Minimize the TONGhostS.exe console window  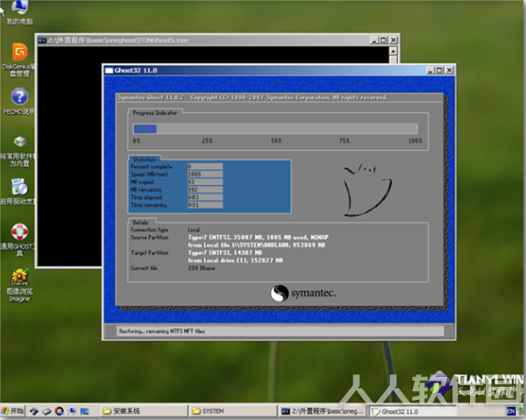pyautogui.click(x=374, y=40)
